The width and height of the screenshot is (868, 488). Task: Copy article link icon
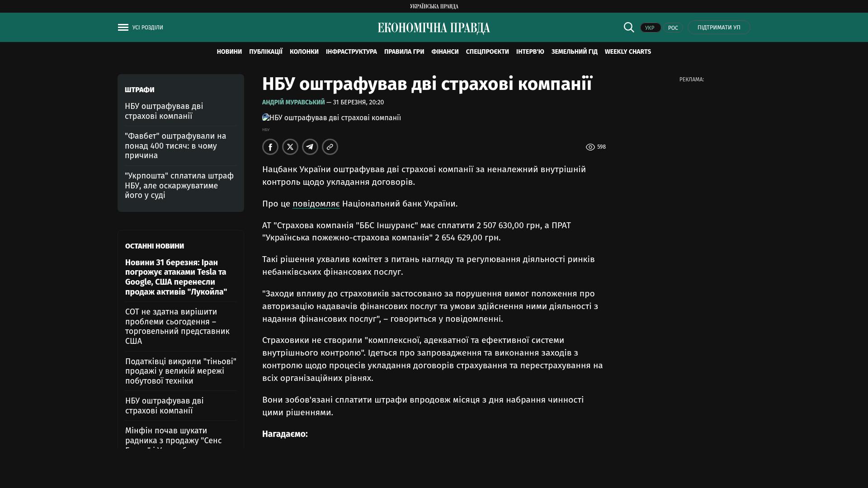pos(330,147)
